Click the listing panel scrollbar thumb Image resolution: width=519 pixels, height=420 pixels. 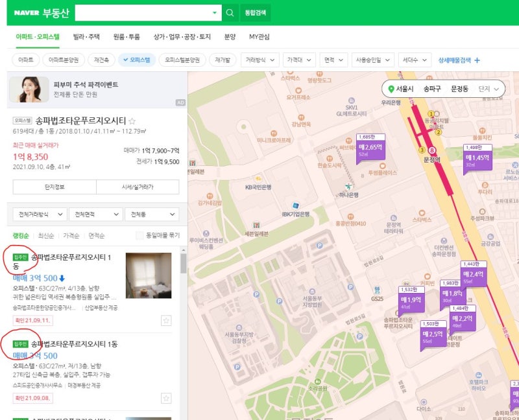[x=184, y=264]
